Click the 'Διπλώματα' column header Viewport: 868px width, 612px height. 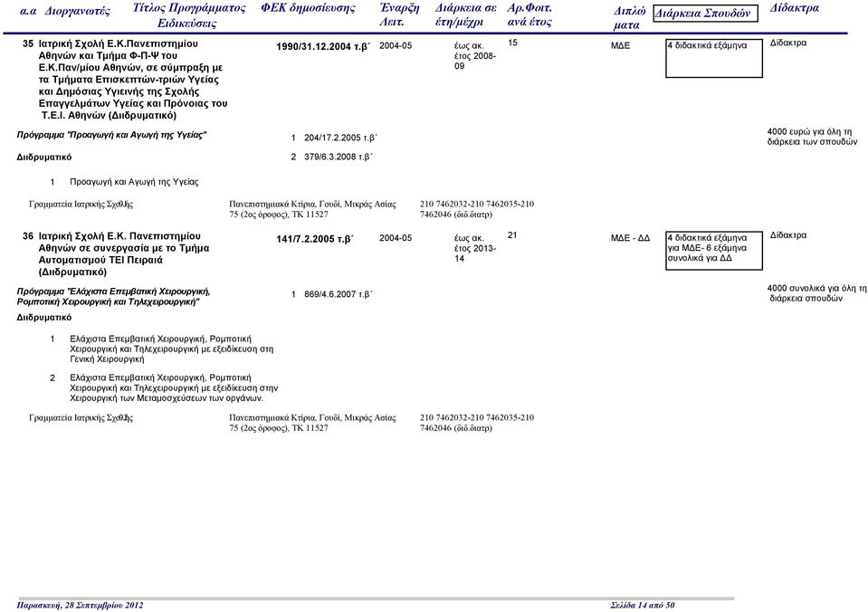[x=629, y=18]
